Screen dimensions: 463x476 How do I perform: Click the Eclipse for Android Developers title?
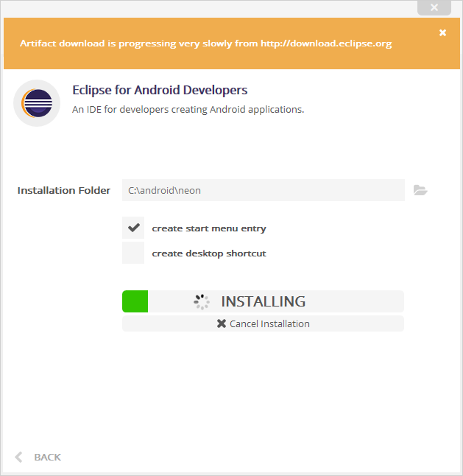point(160,90)
